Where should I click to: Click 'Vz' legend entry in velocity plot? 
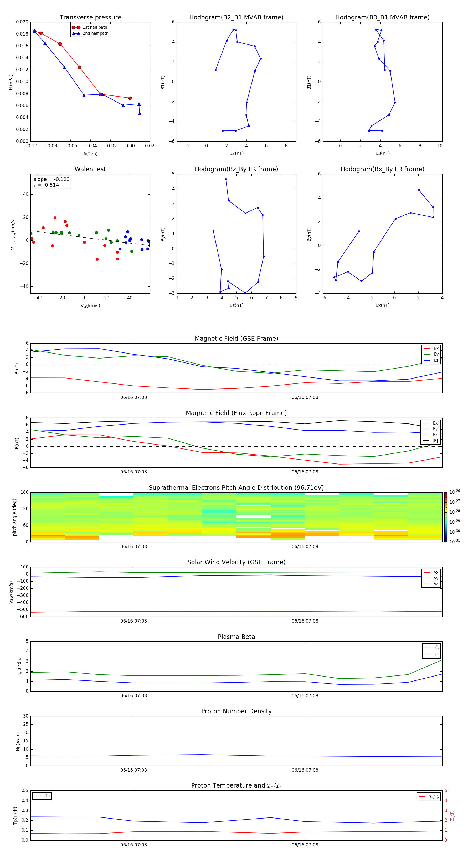click(431, 584)
